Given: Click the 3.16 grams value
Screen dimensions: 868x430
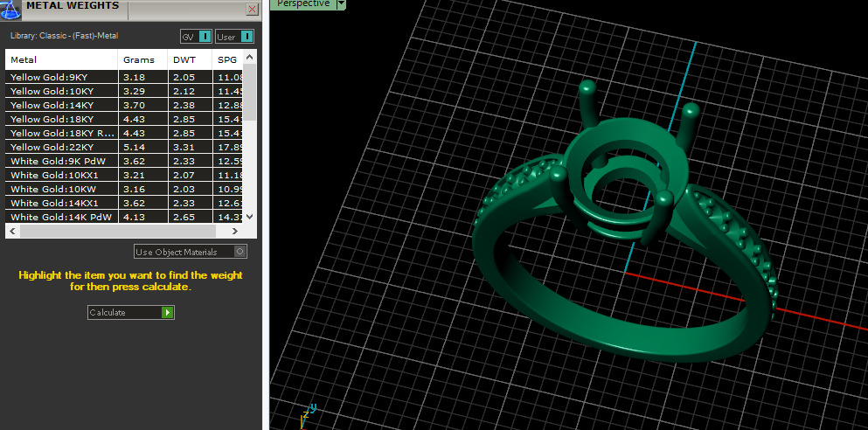Looking at the screenshot, I should (132, 189).
